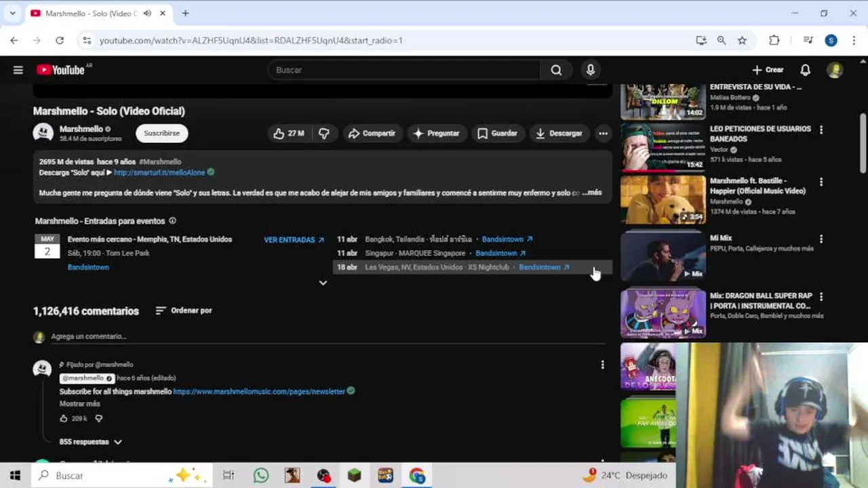Image resolution: width=868 pixels, height=488 pixels.
Task: Open the video's more actions ellipsis
Action: point(603,134)
